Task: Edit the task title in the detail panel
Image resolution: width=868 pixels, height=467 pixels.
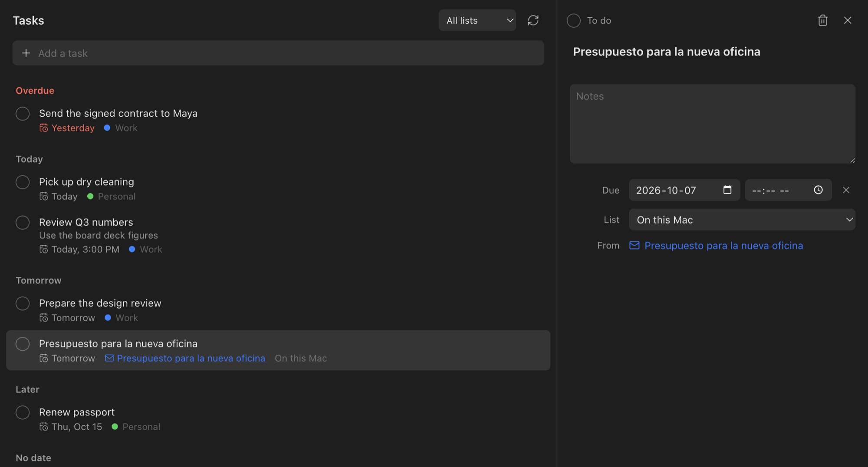Action: 666,52
